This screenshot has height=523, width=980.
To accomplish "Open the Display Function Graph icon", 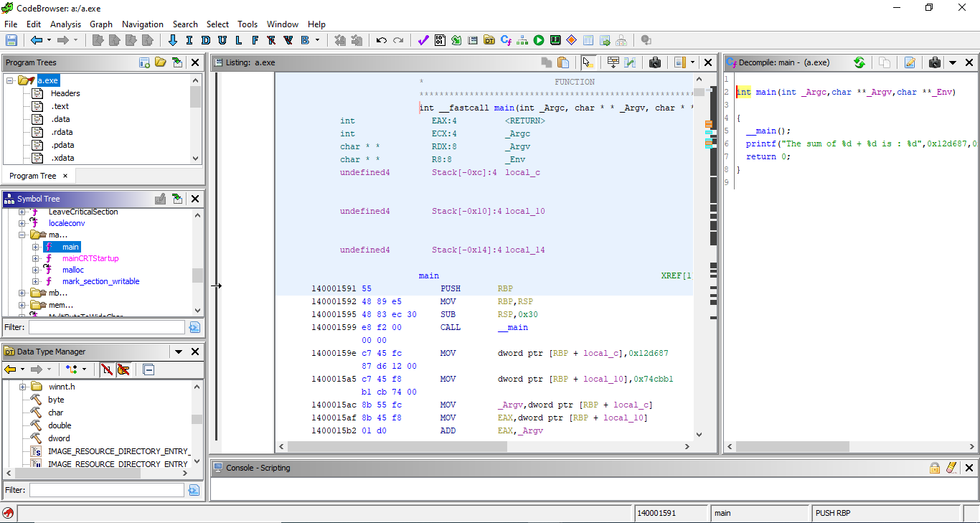I will coord(522,40).
